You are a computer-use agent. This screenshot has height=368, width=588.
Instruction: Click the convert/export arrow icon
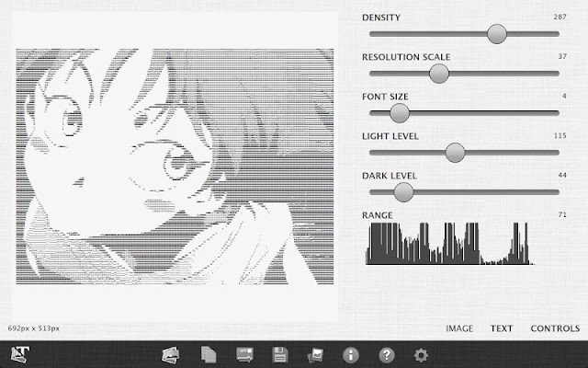(244, 355)
